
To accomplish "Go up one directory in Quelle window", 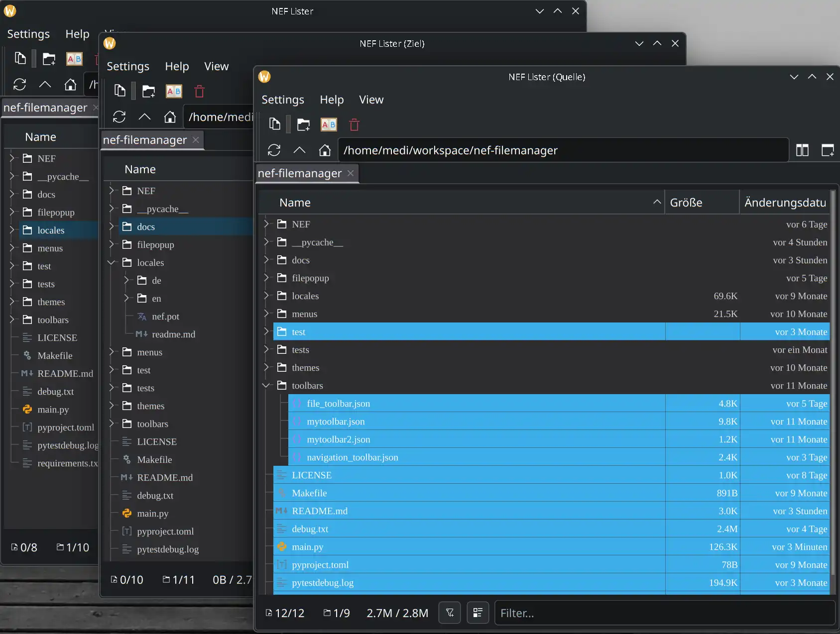I will tap(299, 150).
